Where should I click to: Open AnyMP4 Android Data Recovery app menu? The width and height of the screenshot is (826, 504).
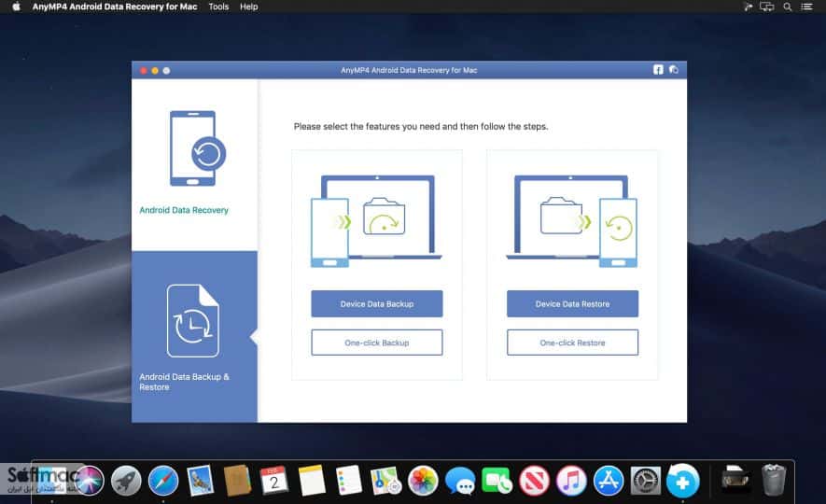pyautogui.click(x=114, y=7)
